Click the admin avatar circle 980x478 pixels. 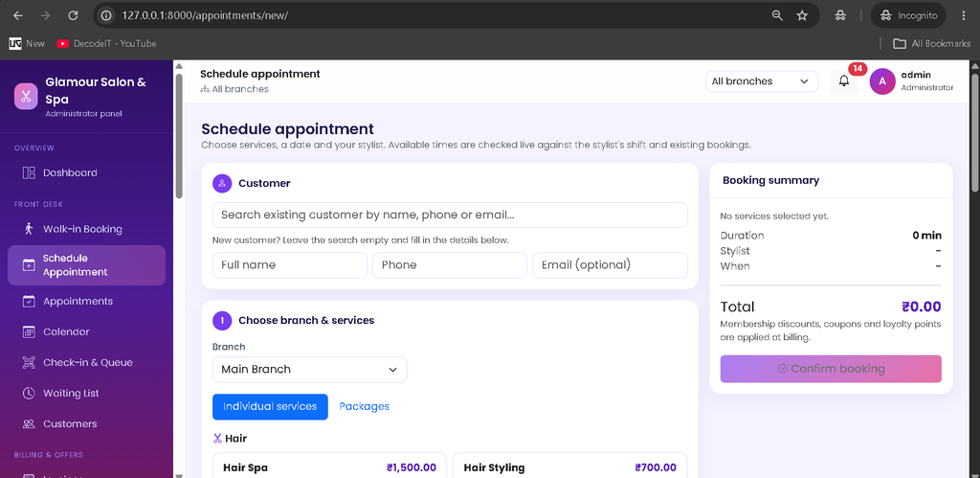coord(882,81)
